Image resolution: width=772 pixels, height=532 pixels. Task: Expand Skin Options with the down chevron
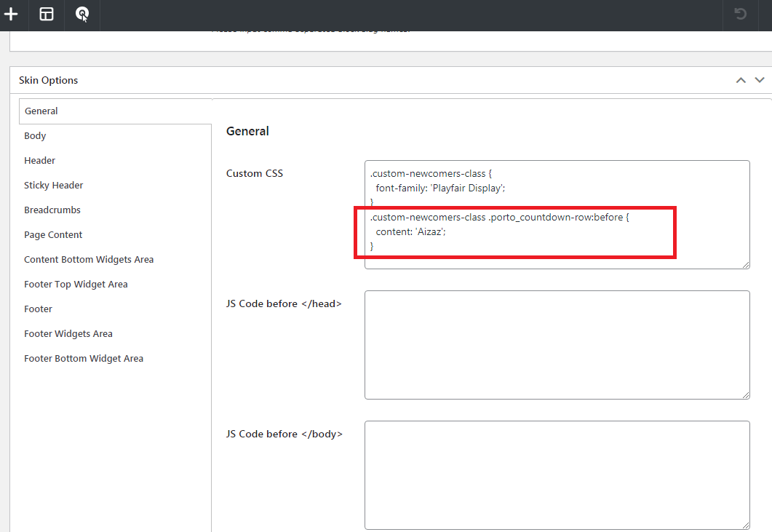pos(760,80)
